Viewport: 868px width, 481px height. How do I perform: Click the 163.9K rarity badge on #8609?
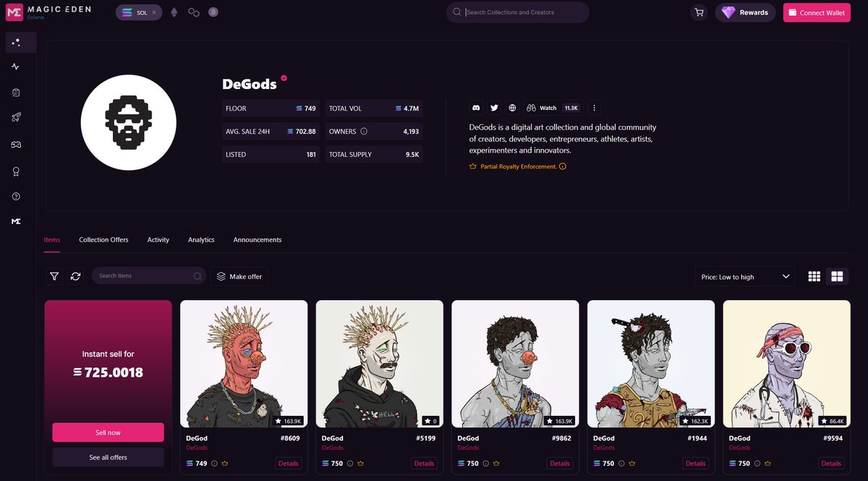[288, 420]
